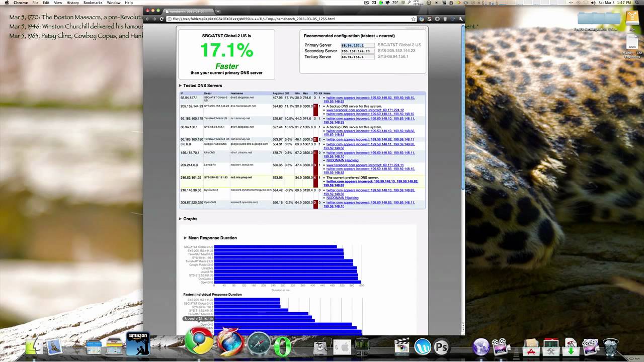Select IP 8.8.8.8 in table
Viewport: 644px width, 362px height.
tap(186, 144)
